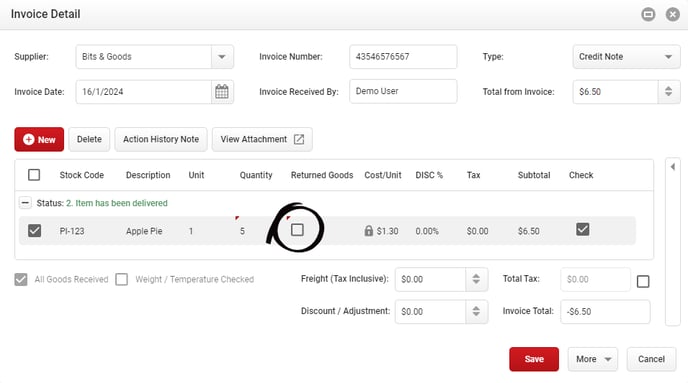688x383 pixels.
Task: Open the Supplier dropdown
Action: (222, 57)
